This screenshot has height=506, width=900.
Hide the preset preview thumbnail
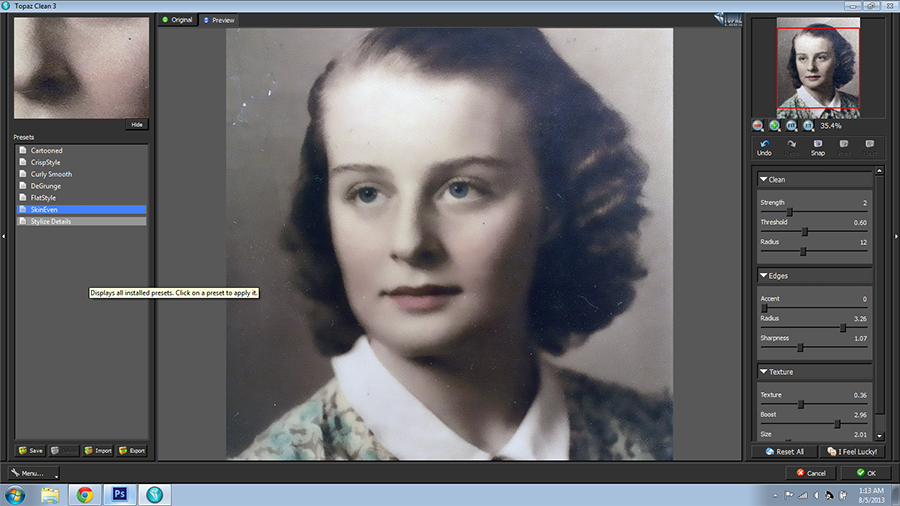[x=137, y=125]
